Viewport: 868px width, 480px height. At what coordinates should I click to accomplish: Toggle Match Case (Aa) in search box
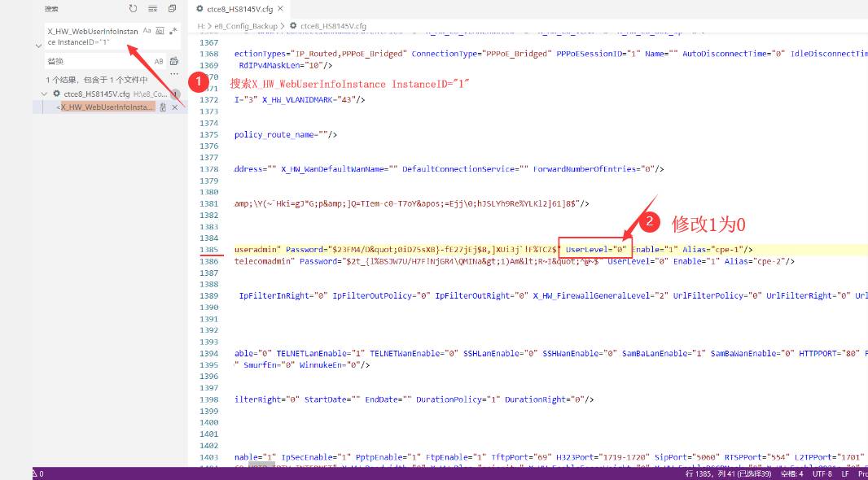pos(147,30)
